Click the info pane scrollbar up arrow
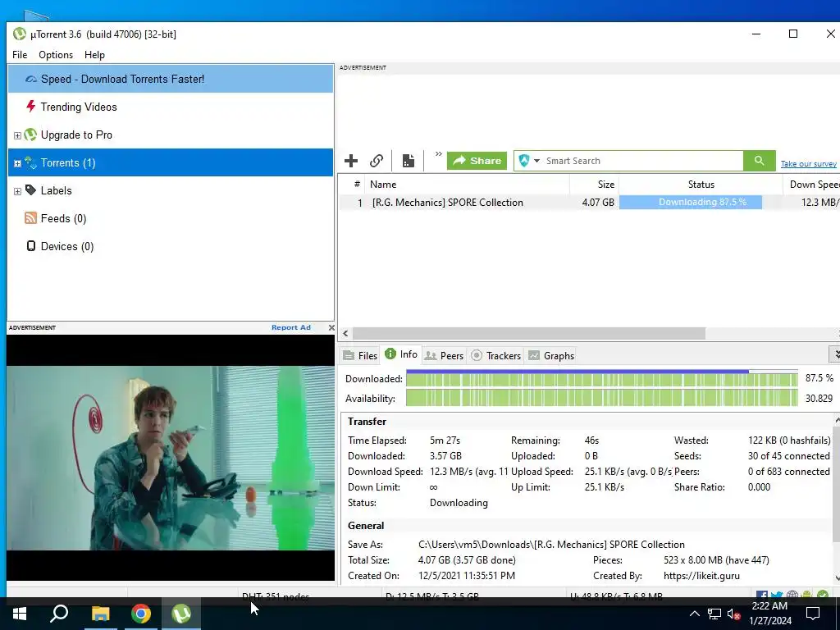Image resolution: width=840 pixels, height=630 pixels. tap(837, 421)
